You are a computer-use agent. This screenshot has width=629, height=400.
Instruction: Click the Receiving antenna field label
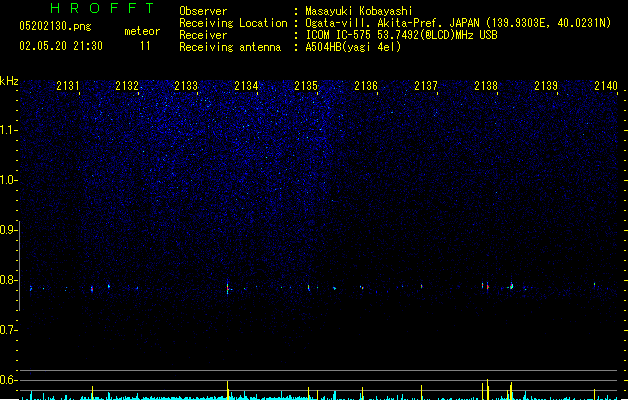pos(230,47)
